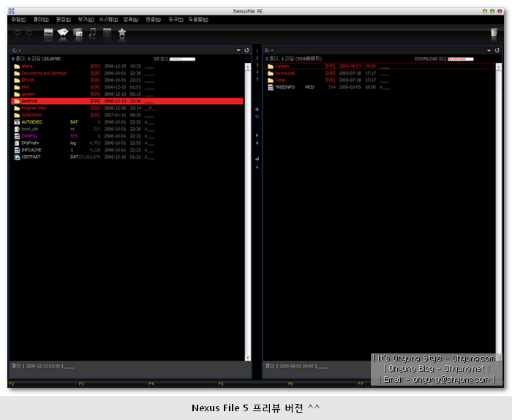This screenshot has height=420, width=512.
Task: Open the G: drive selector dropdown
Action: [x=268, y=50]
